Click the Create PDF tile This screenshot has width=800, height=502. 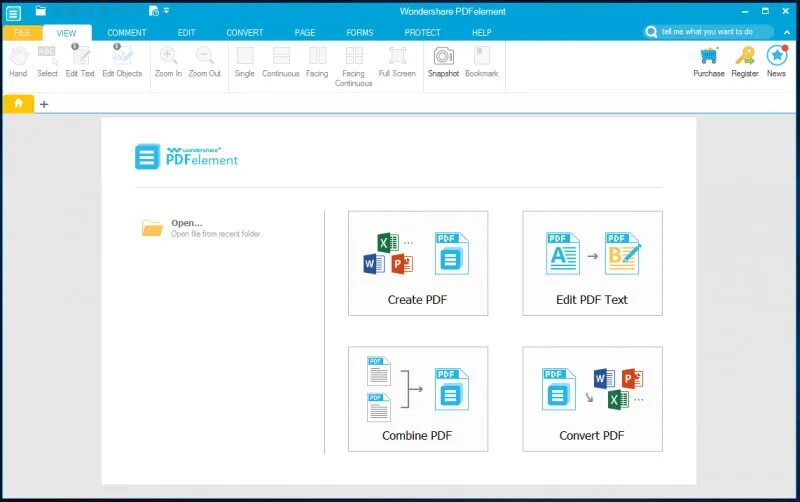418,263
